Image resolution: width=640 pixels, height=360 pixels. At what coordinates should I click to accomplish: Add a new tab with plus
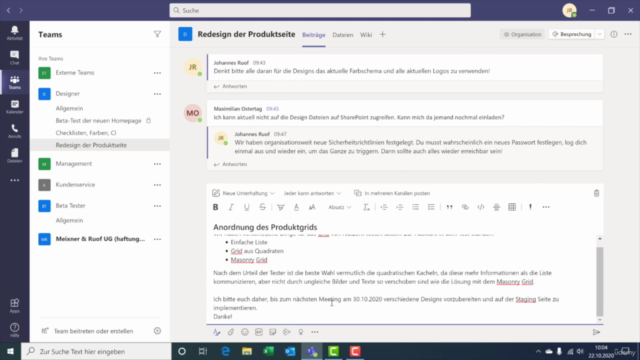tap(382, 34)
